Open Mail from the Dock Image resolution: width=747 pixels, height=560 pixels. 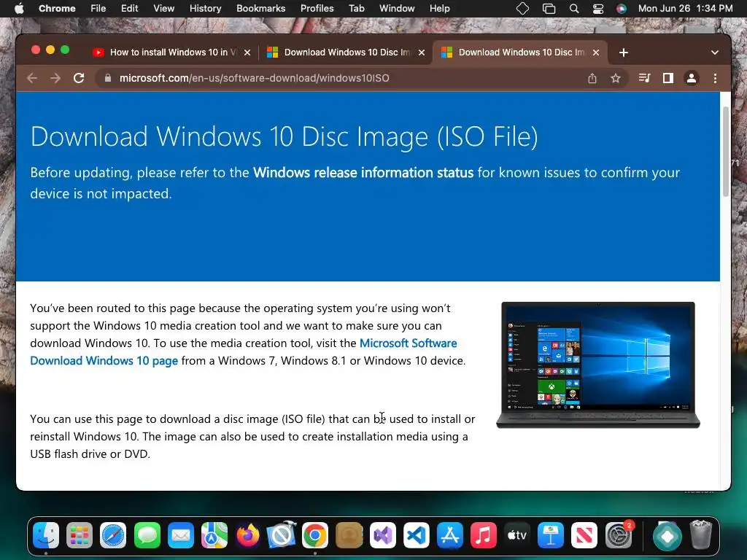pyautogui.click(x=181, y=535)
